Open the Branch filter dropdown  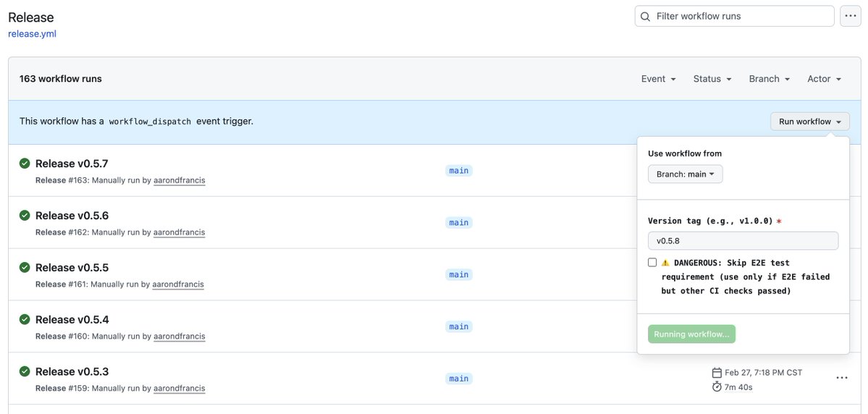pyautogui.click(x=769, y=79)
